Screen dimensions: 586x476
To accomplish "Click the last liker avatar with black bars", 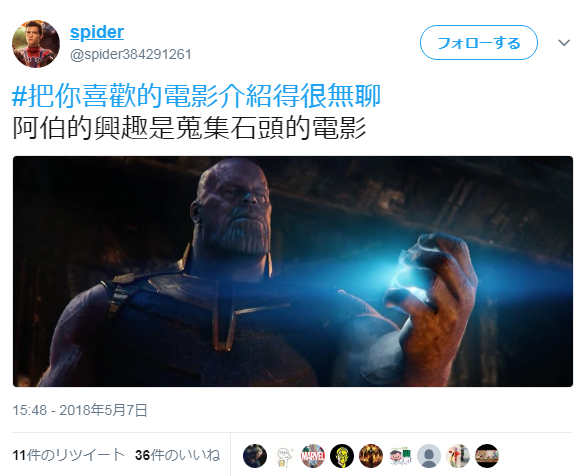I will click(487, 456).
